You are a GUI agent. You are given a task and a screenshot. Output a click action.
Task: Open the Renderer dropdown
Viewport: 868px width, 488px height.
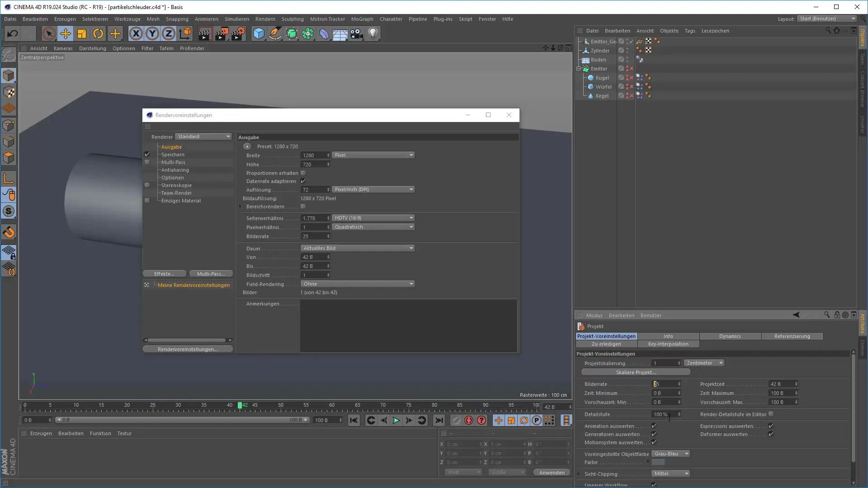click(203, 136)
